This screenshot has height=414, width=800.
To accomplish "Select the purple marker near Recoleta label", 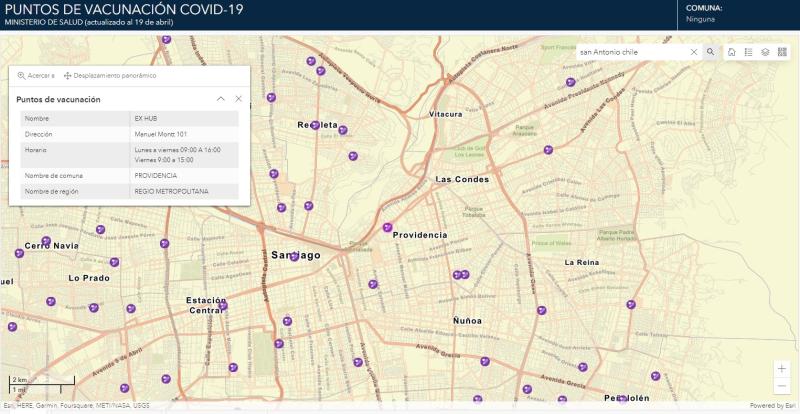I will click(316, 124).
